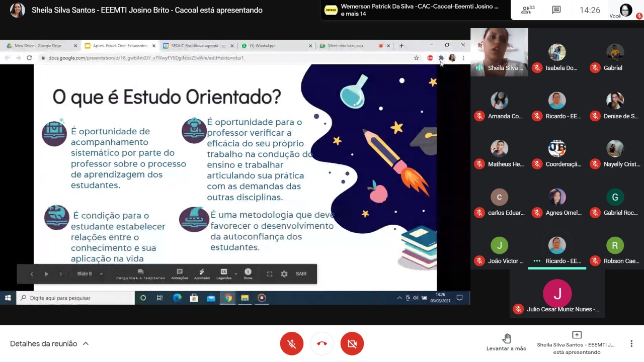
Task: Select Sheila Silva's video tile
Action: click(x=499, y=52)
